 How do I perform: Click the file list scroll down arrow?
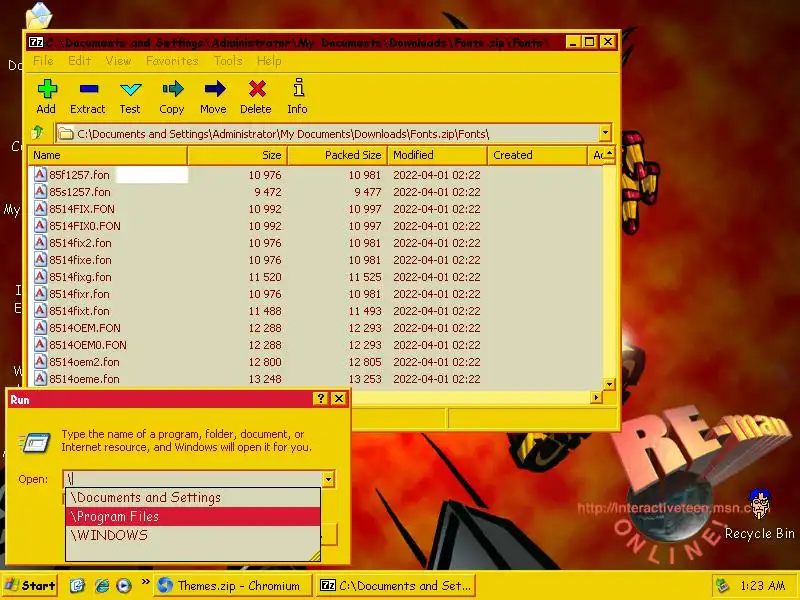(609, 384)
